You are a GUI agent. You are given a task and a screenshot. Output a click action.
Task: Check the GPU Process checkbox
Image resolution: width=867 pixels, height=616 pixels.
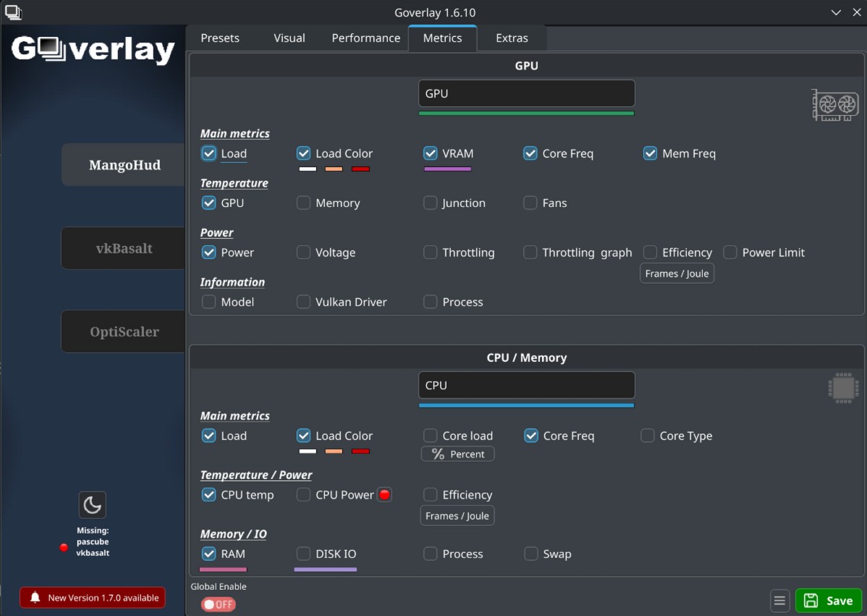430,302
